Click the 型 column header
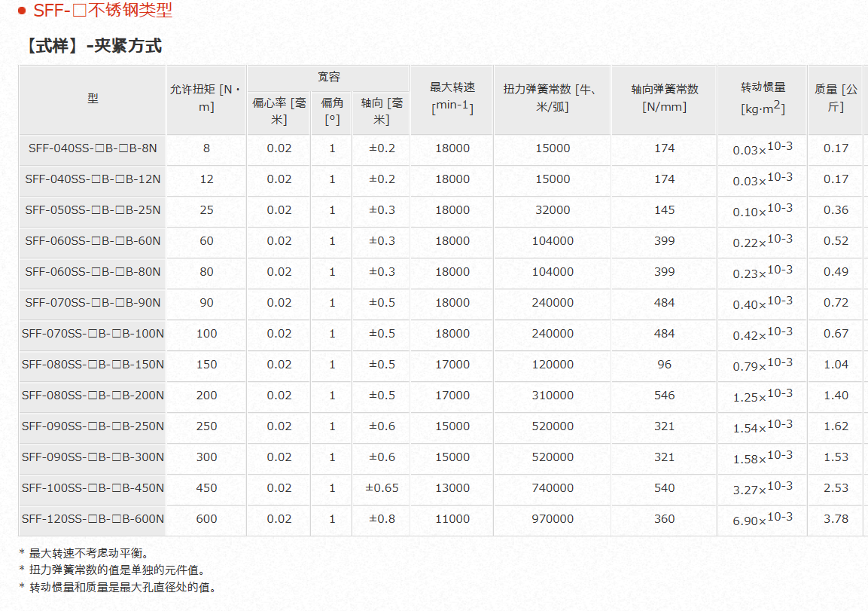This screenshot has height=611, width=868. coord(93,99)
